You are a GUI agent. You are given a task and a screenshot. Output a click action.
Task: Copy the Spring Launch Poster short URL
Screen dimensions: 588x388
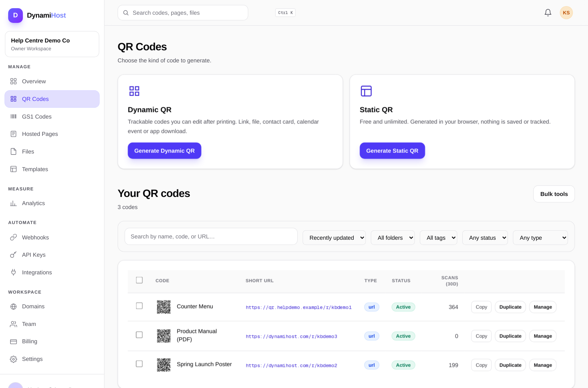[x=481, y=365]
